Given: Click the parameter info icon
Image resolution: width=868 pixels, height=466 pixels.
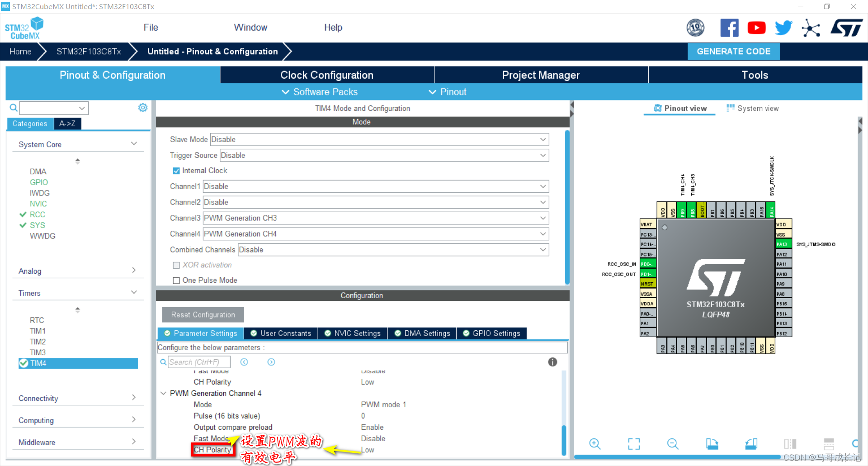Looking at the screenshot, I should [552, 362].
